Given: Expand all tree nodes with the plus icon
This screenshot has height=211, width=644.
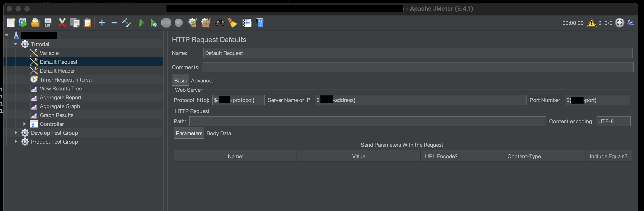Looking at the screenshot, I should [x=102, y=23].
